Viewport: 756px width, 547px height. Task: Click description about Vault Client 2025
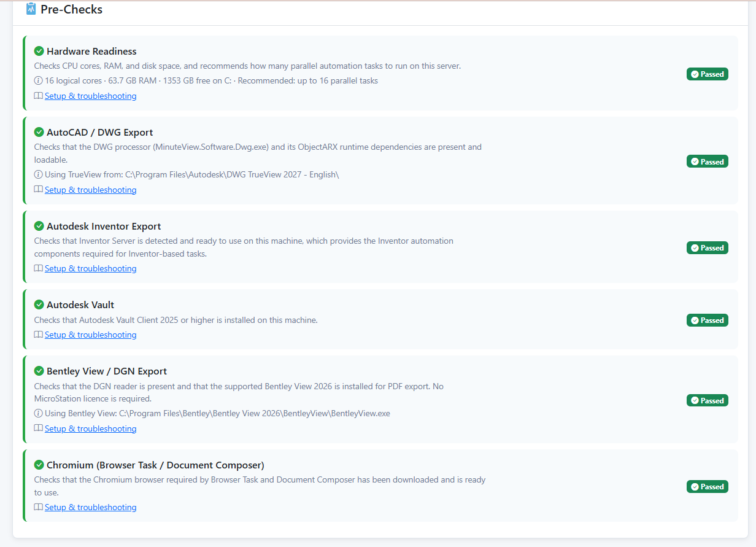tap(175, 320)
